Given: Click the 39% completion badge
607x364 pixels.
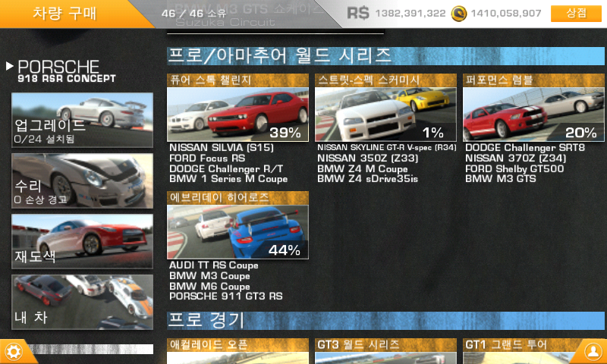Looking at the screenshot, I should [285, 133].
